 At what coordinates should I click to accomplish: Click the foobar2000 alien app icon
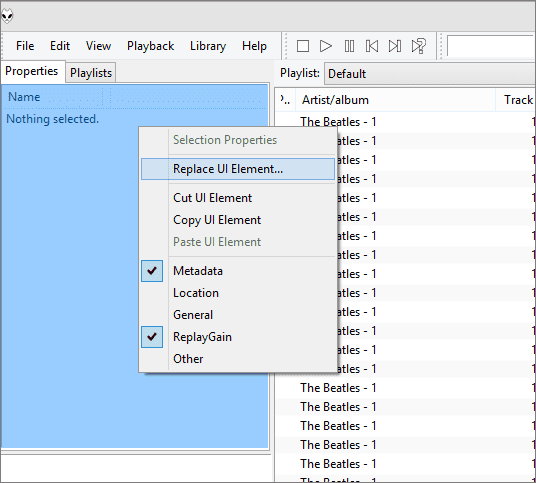tap(7, 16)
